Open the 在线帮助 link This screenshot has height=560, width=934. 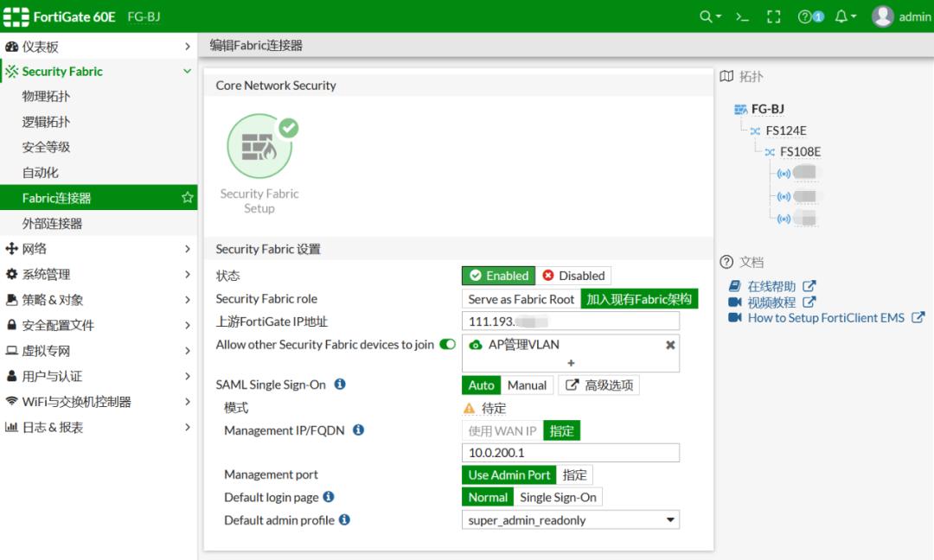[771, 286]
